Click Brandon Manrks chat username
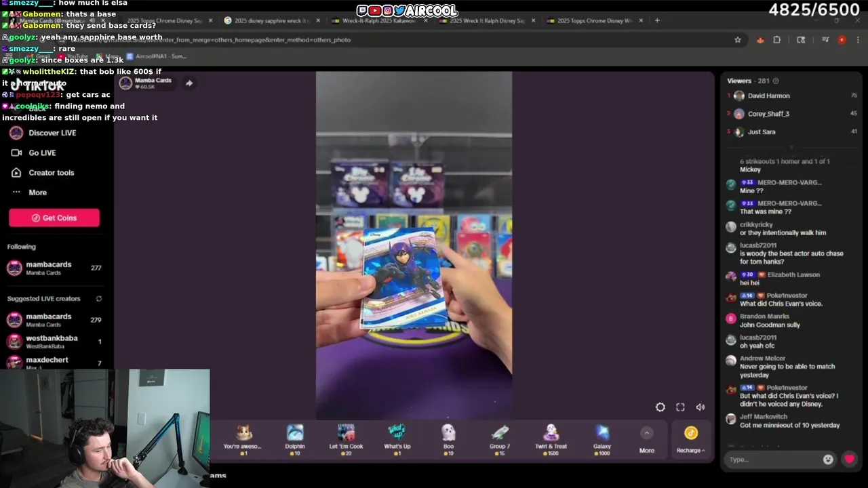 (x=764, y=317)
